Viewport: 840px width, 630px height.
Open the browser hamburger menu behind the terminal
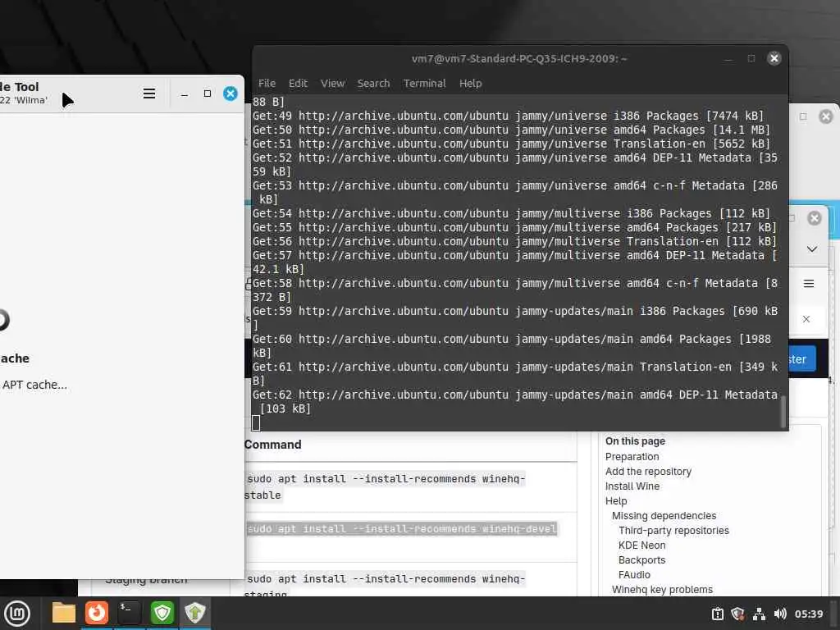tap(809, 283)
